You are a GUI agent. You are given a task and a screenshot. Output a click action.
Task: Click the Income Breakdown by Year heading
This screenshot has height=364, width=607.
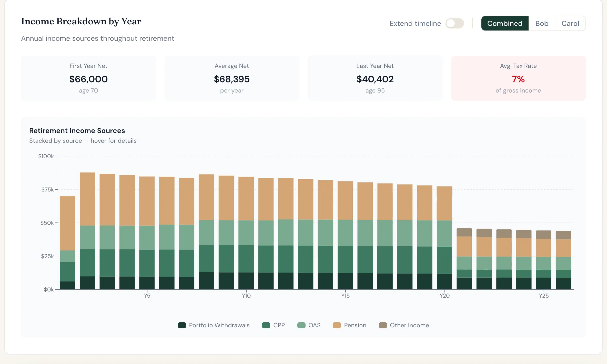[x=81, y=21]
